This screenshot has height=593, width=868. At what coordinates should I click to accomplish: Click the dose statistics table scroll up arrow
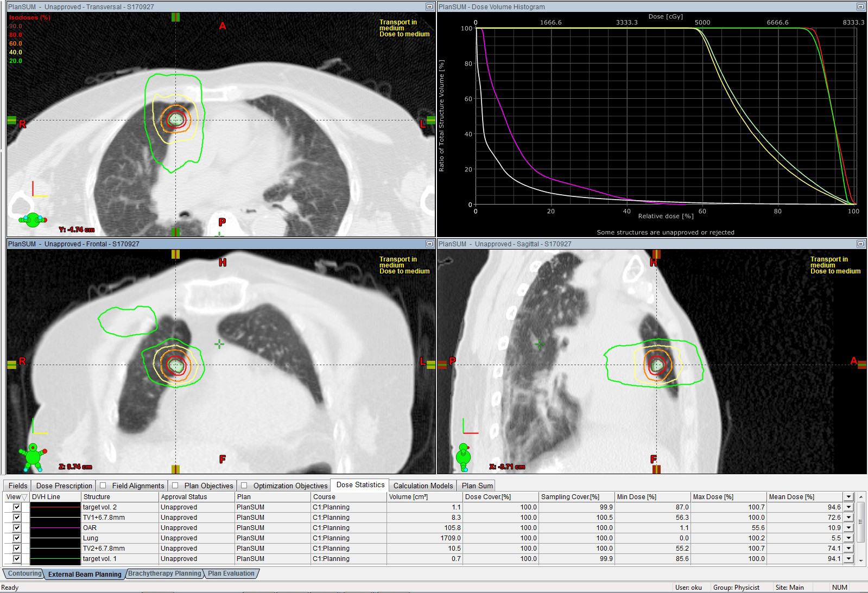pos(861,498)
